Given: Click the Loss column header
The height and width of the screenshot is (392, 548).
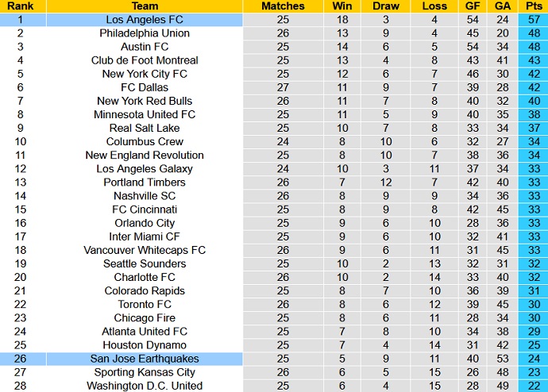Looking at the screenshot, I should point(434,6).
